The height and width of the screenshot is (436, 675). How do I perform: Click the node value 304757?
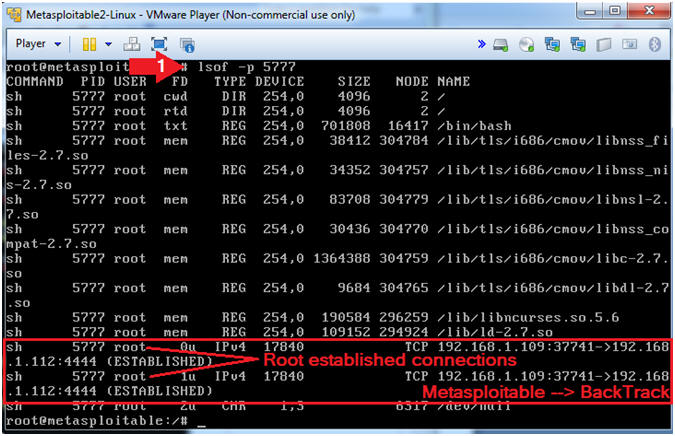(x=404, y=170)
